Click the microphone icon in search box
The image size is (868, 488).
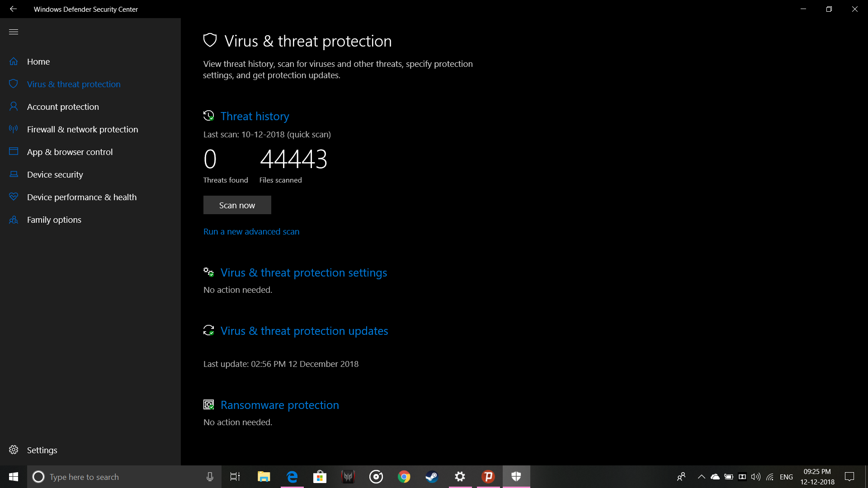(x=210, y=477)
